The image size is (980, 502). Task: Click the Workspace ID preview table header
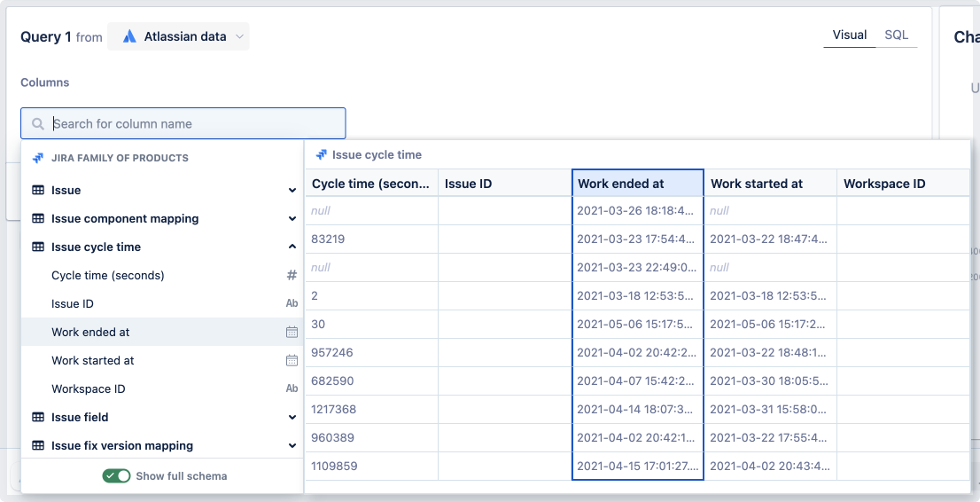click(x=904, y=184)
